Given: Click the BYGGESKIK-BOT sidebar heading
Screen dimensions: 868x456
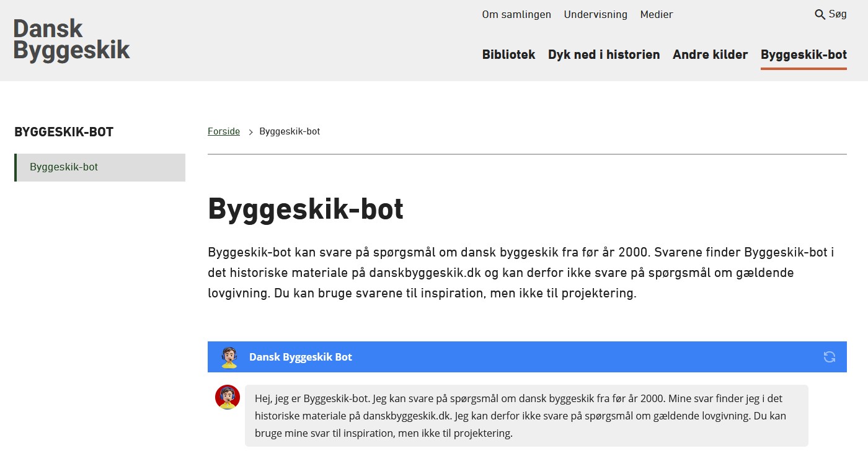Looking at the screenshot, I should point(64,132).
